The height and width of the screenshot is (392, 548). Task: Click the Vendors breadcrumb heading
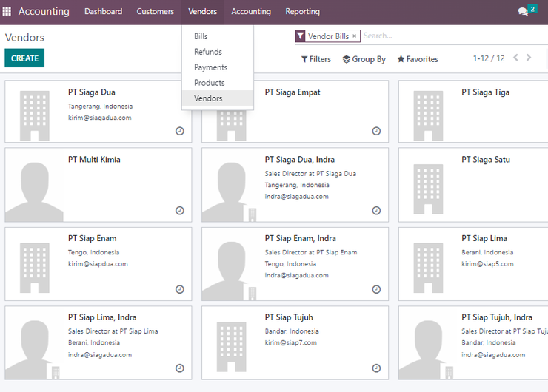click(24, 37)
